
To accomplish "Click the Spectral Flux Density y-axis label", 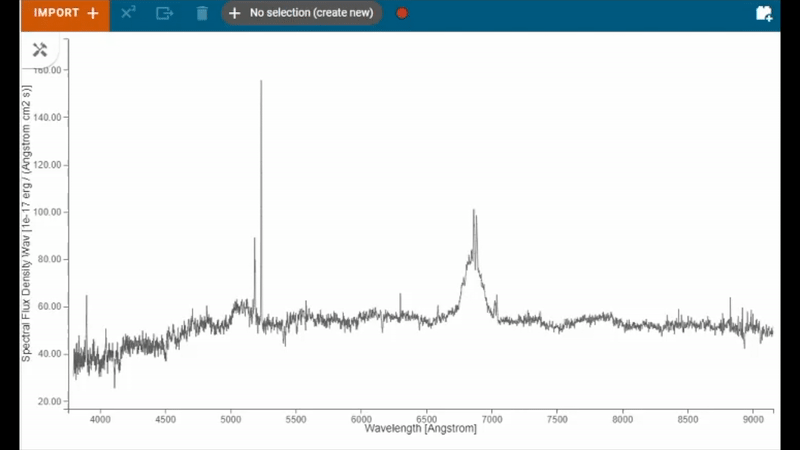I will coord(26,223).
